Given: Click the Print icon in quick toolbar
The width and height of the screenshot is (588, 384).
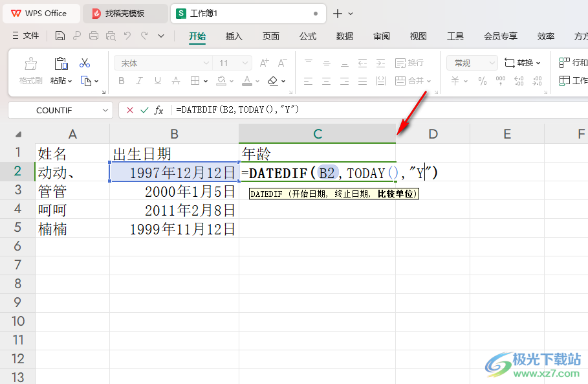Looking at the screenshot, I should click(94, 36).
